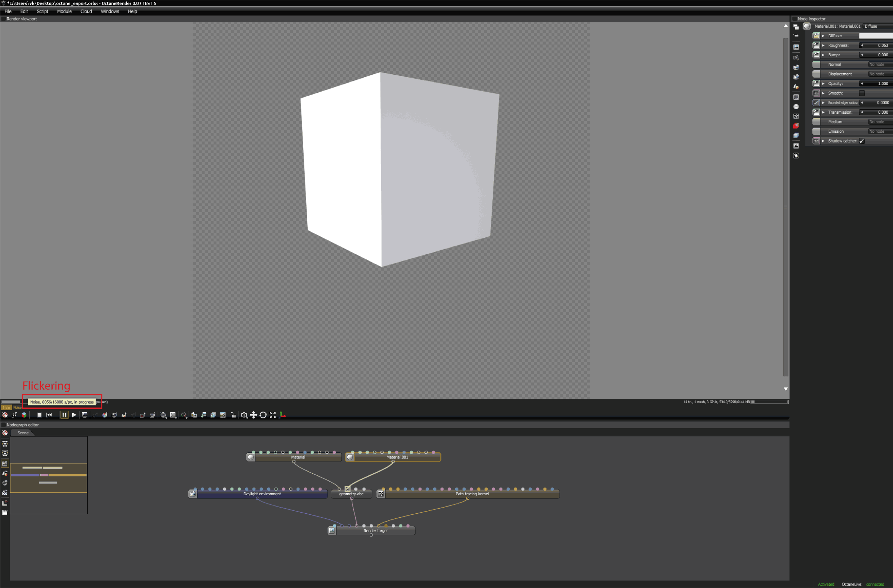
Task: Click the camera icon in inspector sidebar
Action: click(796, 58)
